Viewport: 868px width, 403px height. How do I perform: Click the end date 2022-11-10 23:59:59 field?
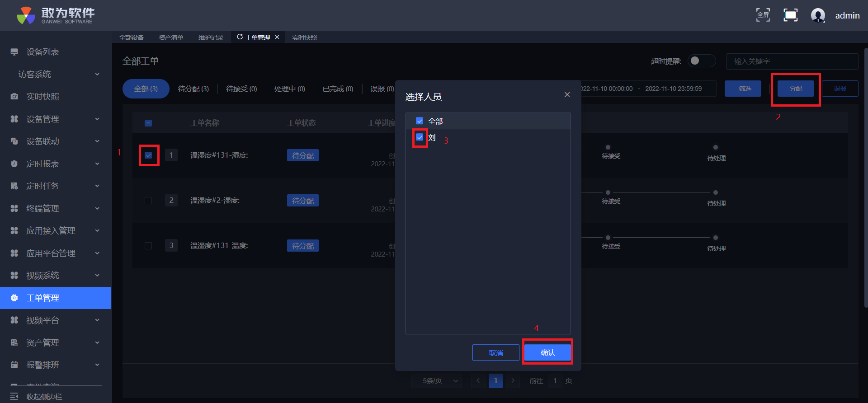[x=674, y=89]
